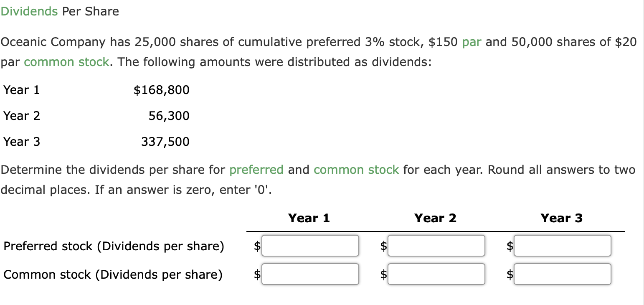
Task: Click the Year 2 column header
Action: [435, 218]
